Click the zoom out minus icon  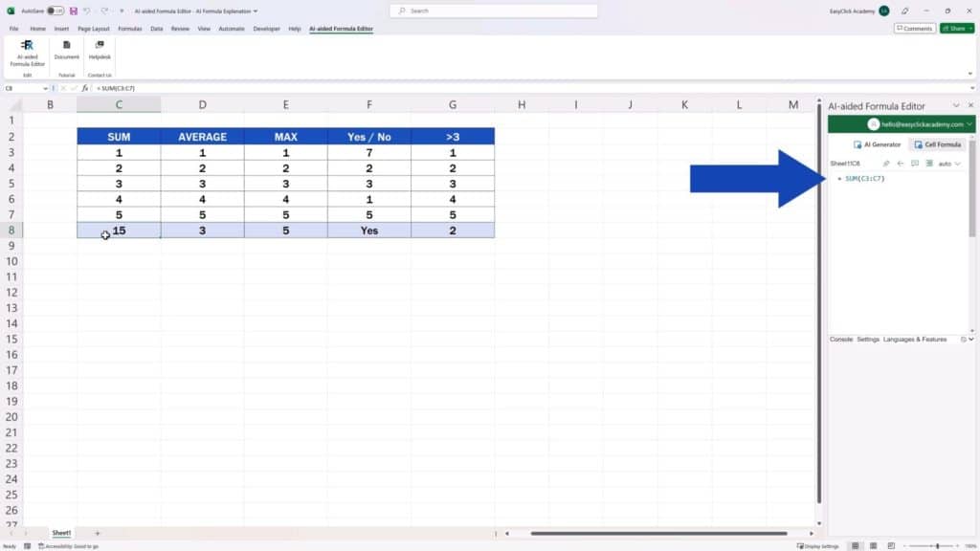tap(905, 546)
